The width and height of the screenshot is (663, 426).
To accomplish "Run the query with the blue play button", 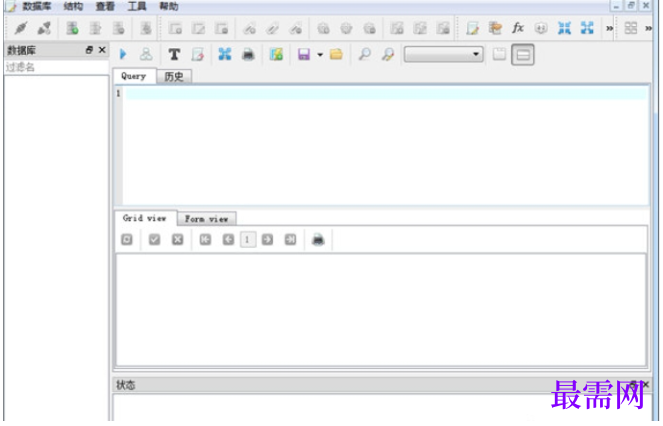I will pos(123,54).
